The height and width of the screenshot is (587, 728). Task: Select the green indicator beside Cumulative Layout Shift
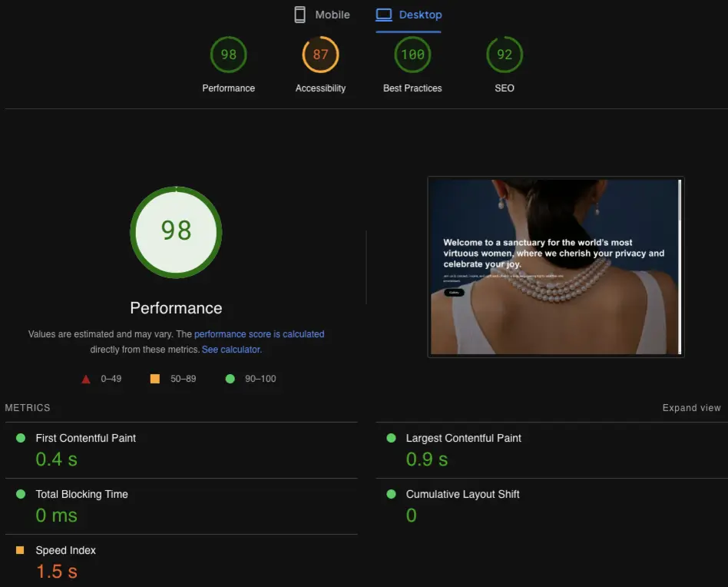tap(392, 494)
